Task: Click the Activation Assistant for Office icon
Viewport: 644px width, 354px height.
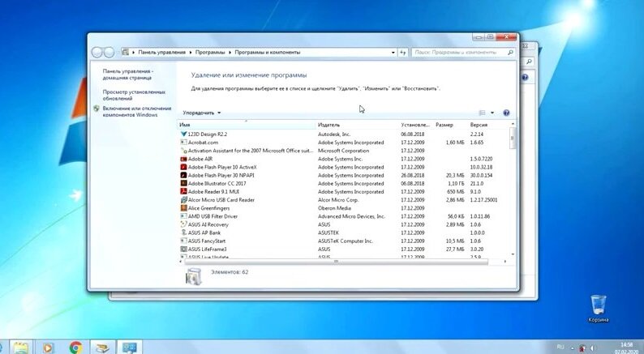Action: 183,151
